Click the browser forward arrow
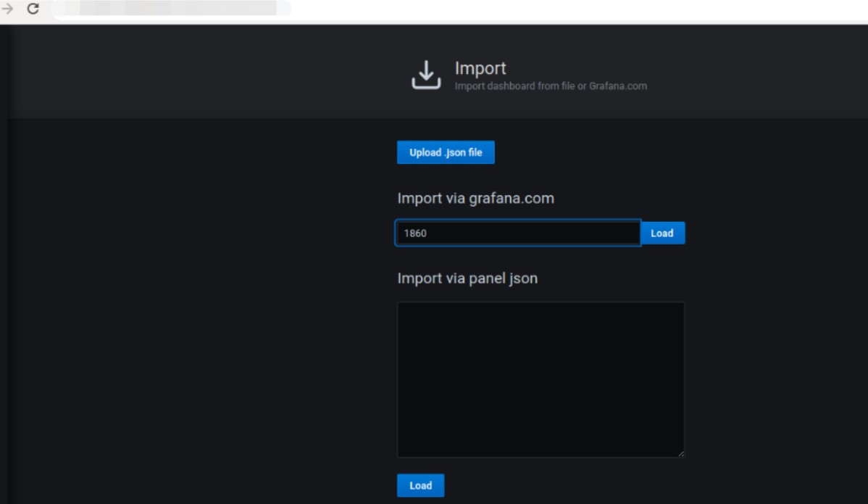The image size is (868, 504). [8, 9]
